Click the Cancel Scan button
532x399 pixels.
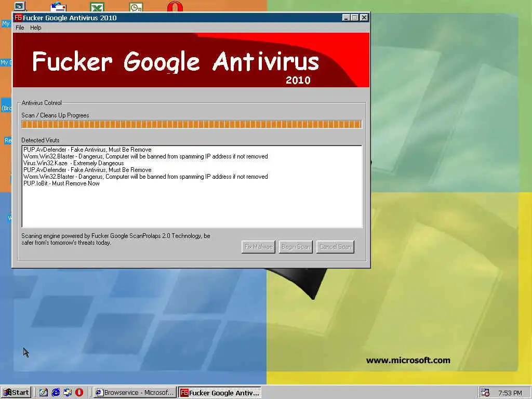pyautogui.click(x=335, y=247)
